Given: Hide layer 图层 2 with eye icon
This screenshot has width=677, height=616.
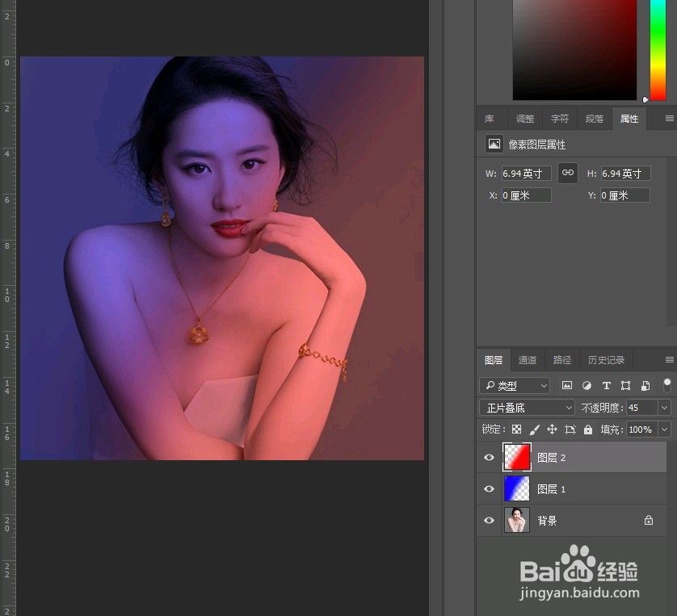Looking at the screenshot, I should click(x=490, y=457).
